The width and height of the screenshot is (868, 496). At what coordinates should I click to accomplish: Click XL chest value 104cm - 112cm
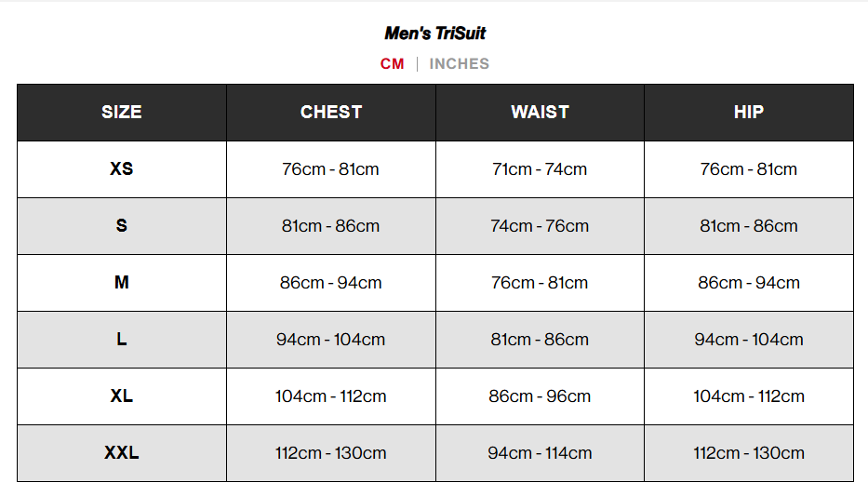point(331,396)
